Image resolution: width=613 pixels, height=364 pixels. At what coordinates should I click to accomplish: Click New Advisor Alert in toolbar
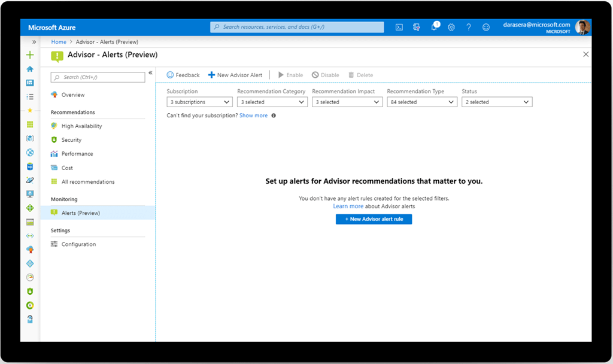(235, 75)
